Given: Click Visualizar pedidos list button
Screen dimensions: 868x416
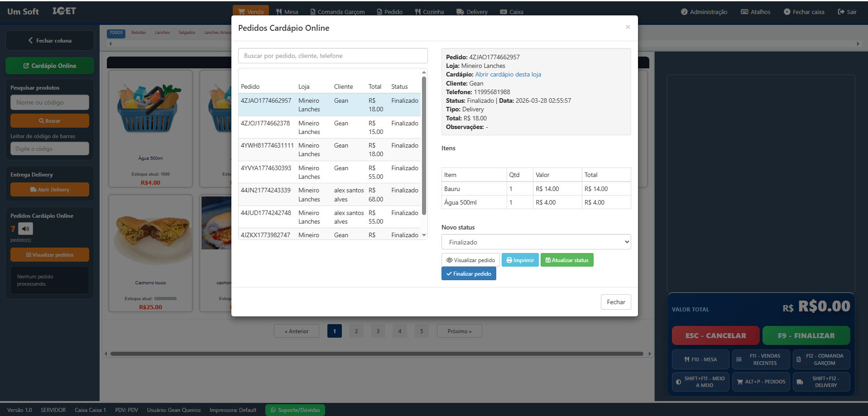Looking at the screenshot, I should pos(50,255).
